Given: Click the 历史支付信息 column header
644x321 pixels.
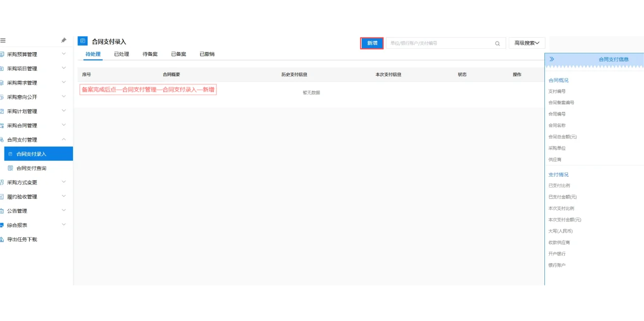Looking at the screenshot, I should coord(294,74).
